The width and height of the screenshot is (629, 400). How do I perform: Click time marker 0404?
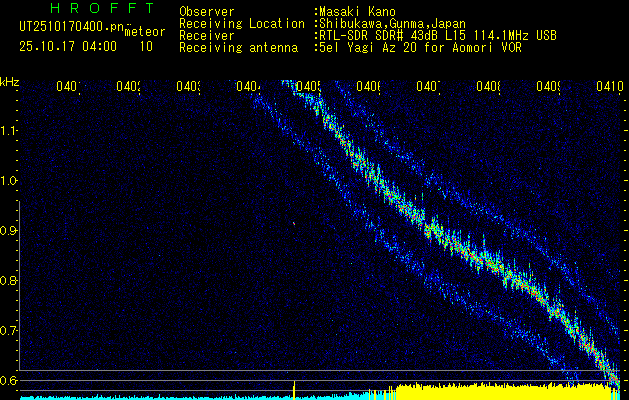(248, 86)
